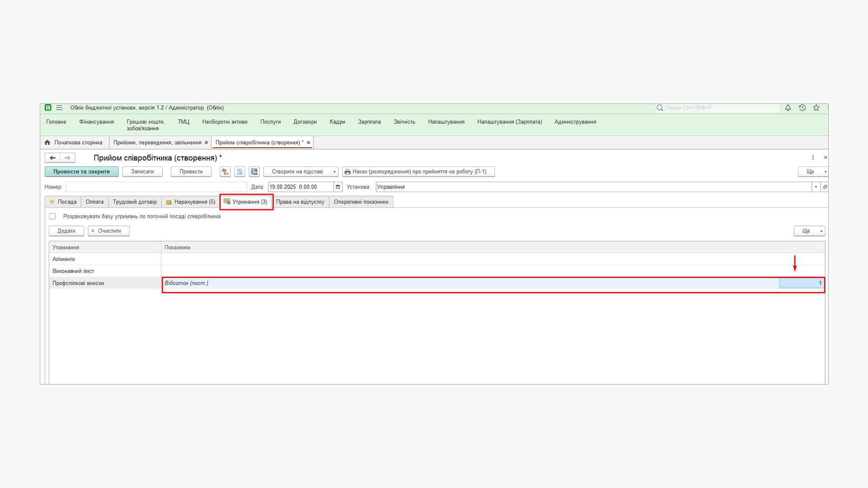Open the history clock icon
The height and width of the screenshot is (488, 868).
802,108
